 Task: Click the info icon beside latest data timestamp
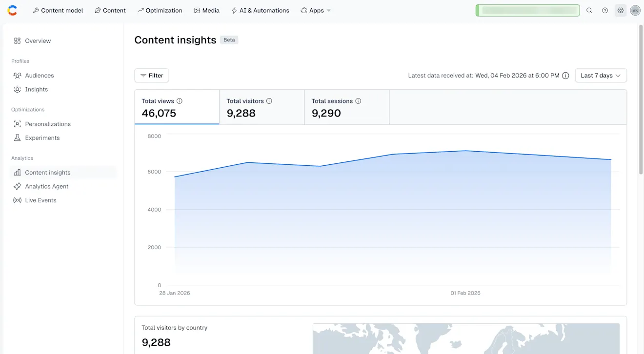pos(565,76)
